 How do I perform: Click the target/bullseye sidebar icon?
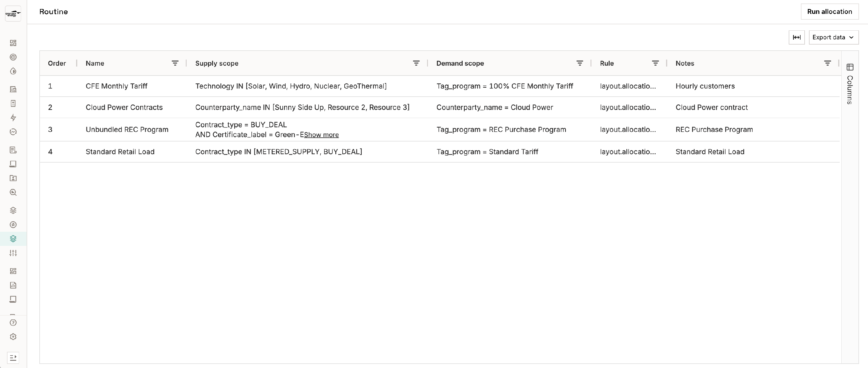[x=13, y=57]
